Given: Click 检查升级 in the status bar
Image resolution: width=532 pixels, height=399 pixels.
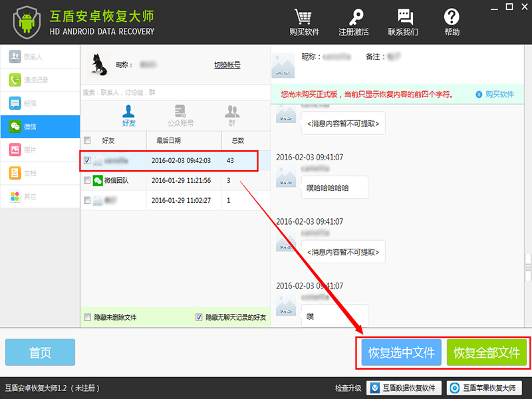Looking at the screenshot, I should pos(348,388).
